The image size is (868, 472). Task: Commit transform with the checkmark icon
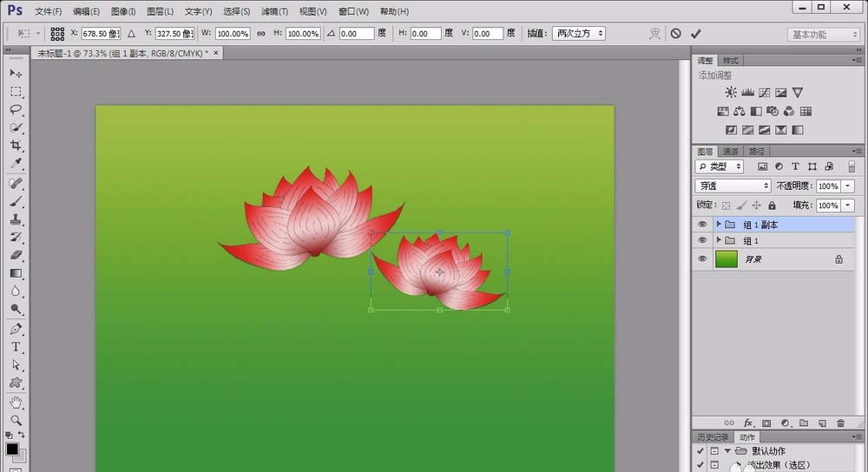pyautogui.click(x=695, y=33)
